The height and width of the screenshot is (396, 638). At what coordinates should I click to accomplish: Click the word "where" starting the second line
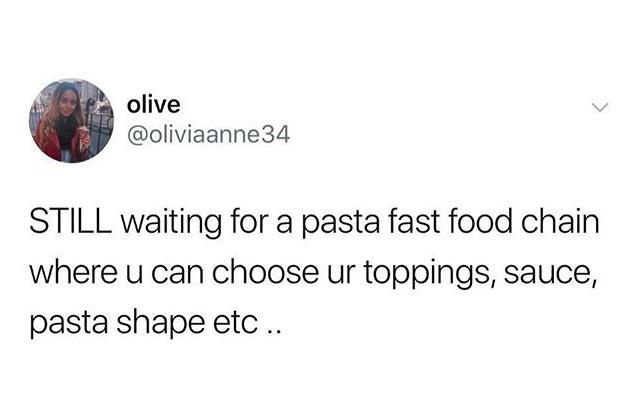(x=74, y=272)
